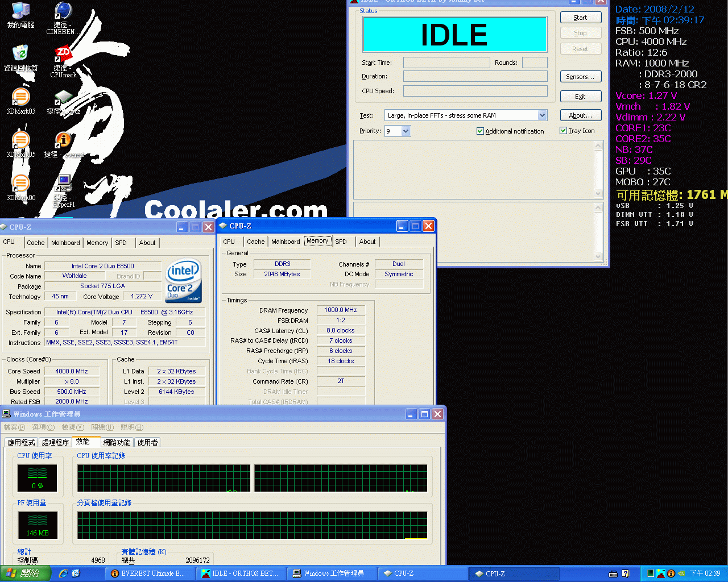The height and width of the screenshot is (582, 728).
Task: Select the 3DMark06 desktop shortcut
Action: click(x=20, y=188)
